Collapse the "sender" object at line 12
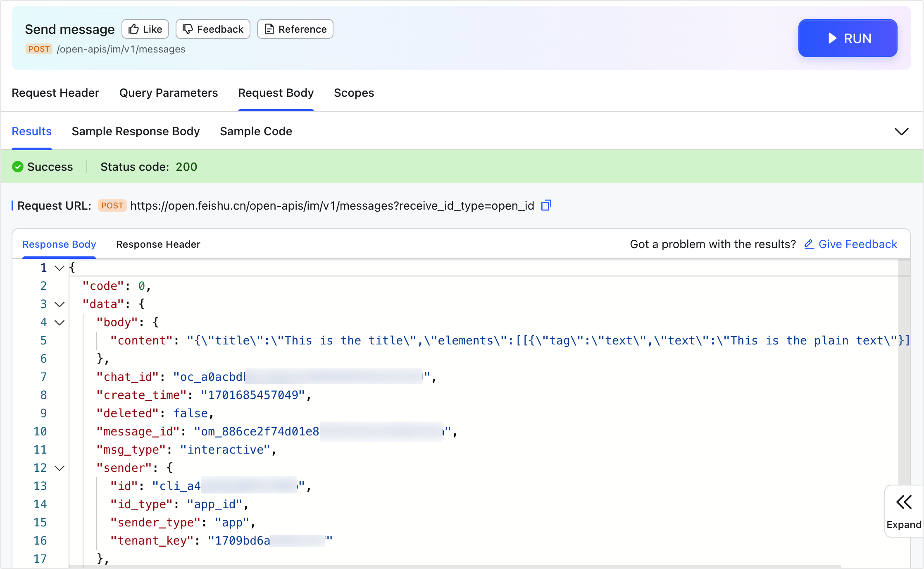 point(60,468)
